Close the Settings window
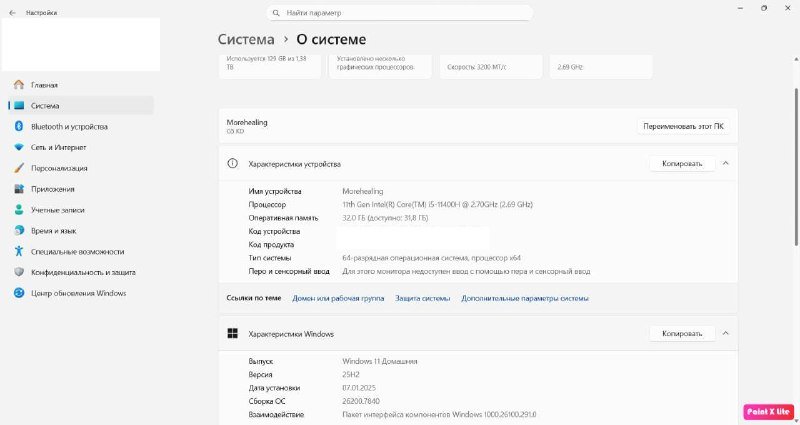The height and width of the screenshot is (425, 800). pyautogui.click(x=787, y=8)
